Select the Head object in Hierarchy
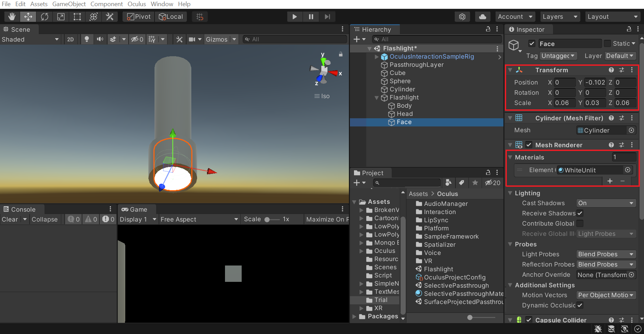The image size is (644, 334). (x=404, y=114)
